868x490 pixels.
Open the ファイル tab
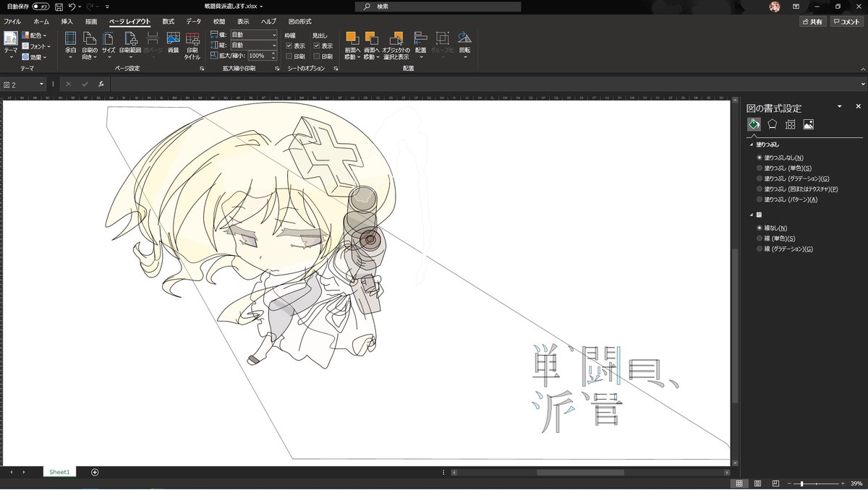12,22
